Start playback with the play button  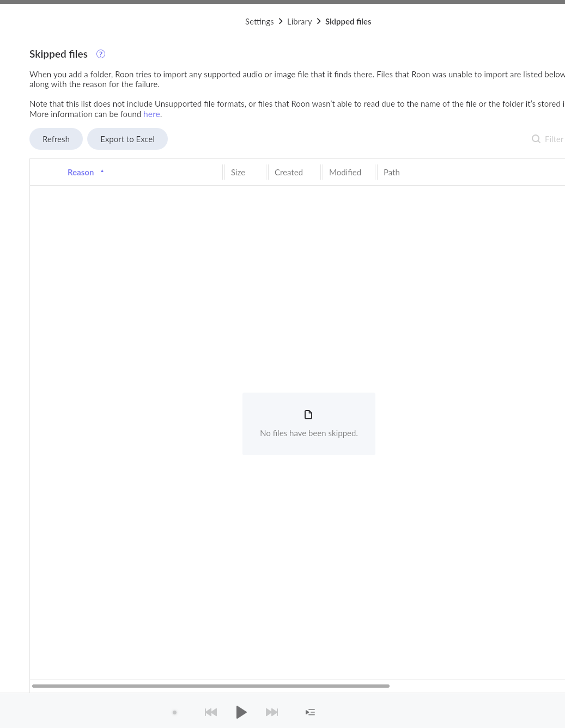tap(241, 712)
